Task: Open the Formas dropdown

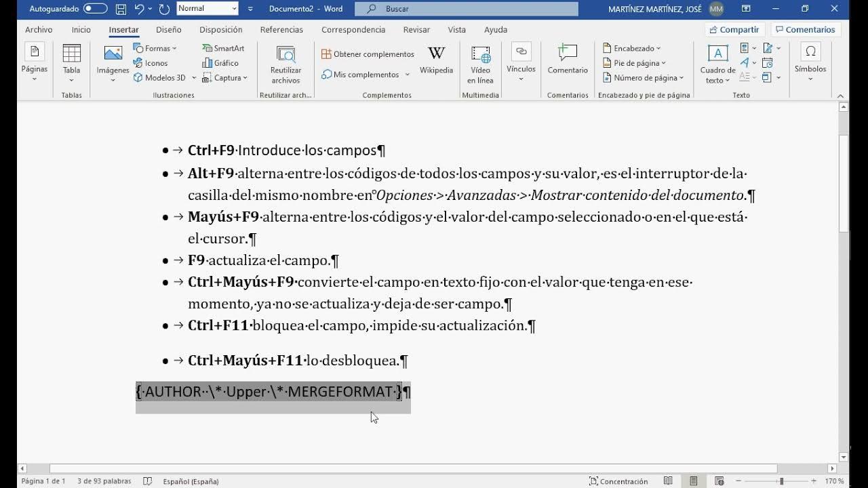Action: [157, 47]
